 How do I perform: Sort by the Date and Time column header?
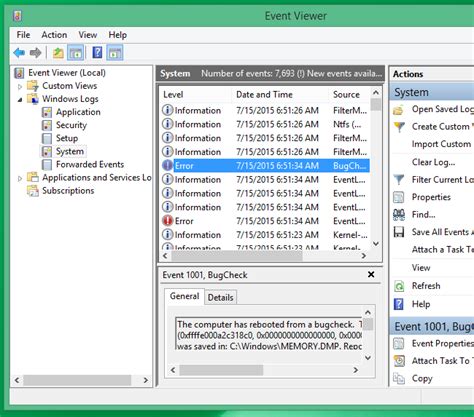[x=280, y=94]
